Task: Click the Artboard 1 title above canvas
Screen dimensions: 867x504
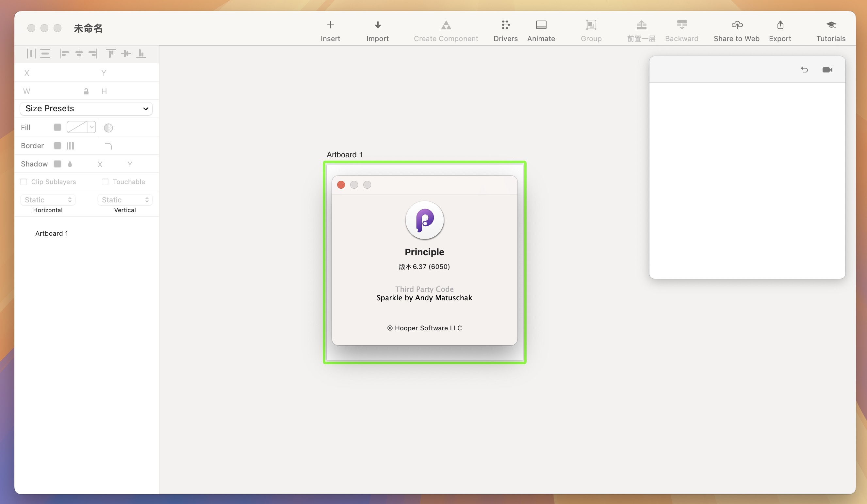Action: pyautogui.click(x=344, y=155)
